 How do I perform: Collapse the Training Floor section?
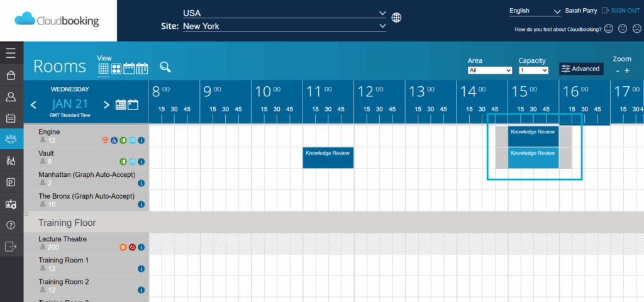click(26, 215)
